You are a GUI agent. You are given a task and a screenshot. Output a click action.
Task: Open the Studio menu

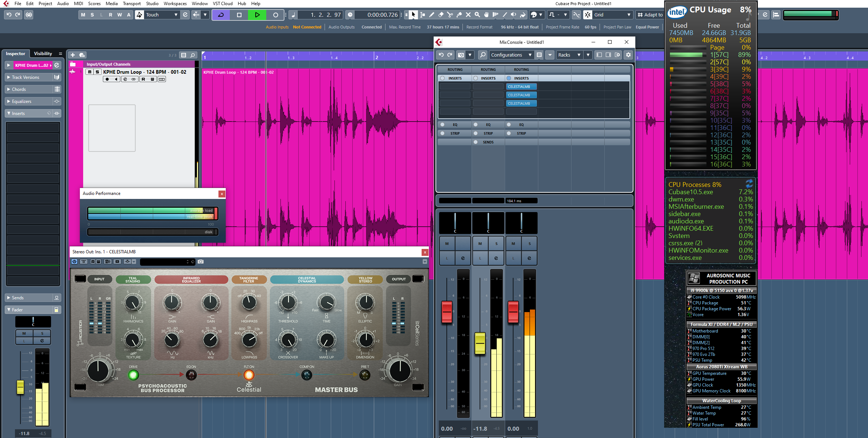[x=152, y=3]
